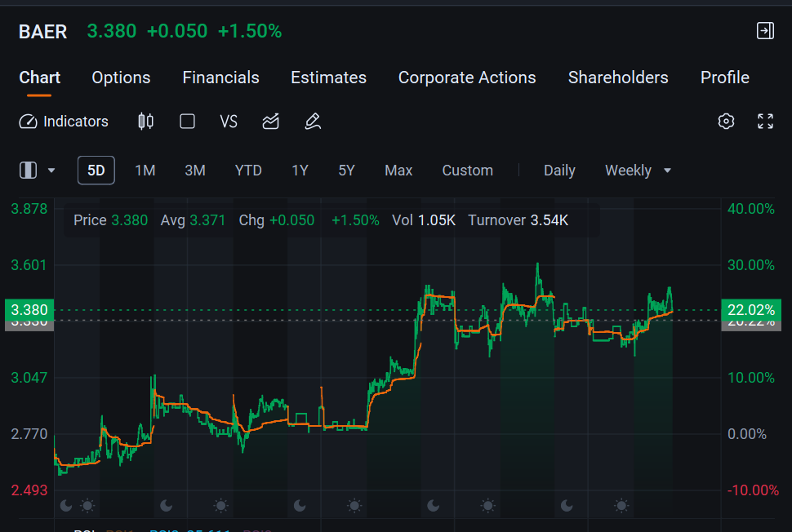This screenshot has width=792, height=532.
Task: Select the pencil drawing tool icon
Action: tap(313, 122)
